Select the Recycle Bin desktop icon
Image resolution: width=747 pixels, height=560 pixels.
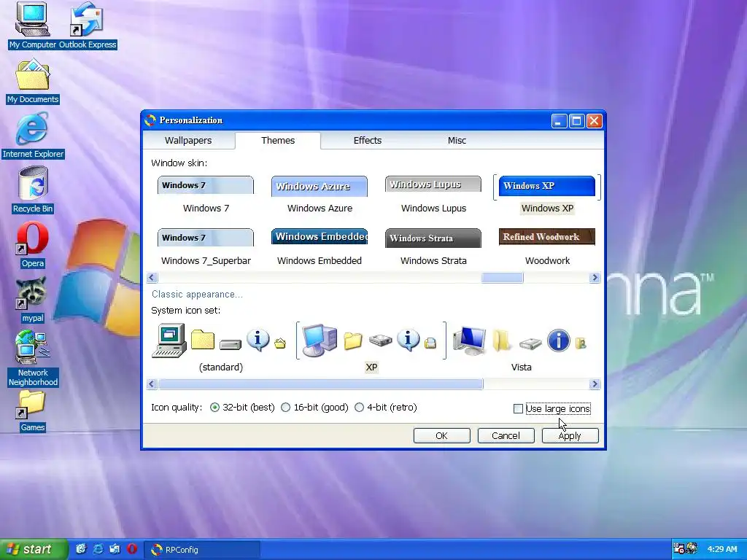33,190
